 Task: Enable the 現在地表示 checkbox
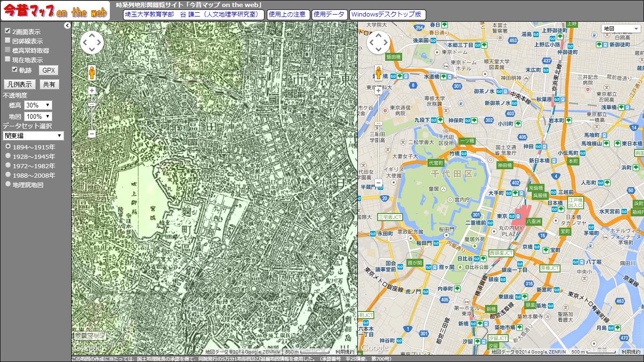click(x=8, y=59)
